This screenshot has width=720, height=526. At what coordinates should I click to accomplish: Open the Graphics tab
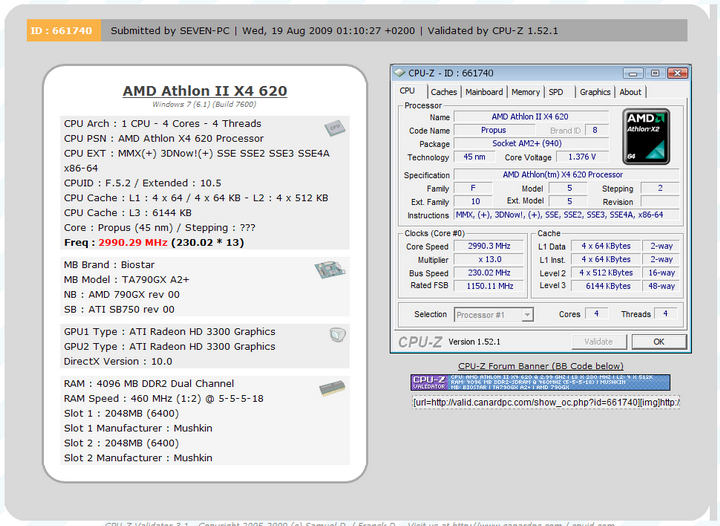[595, 92]
